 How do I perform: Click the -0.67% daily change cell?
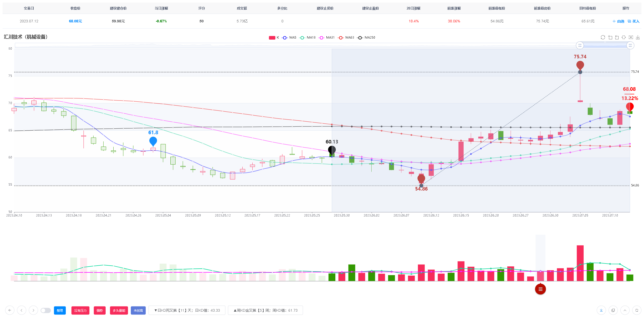click(x=161, y=21)
